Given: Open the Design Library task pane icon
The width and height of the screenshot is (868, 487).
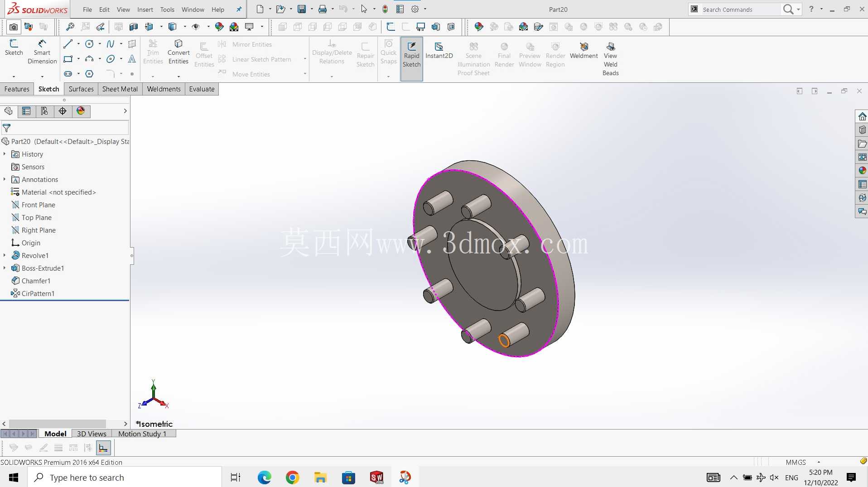Looking at the screenshot, I should pyautogui.click(x=862, y=130).
